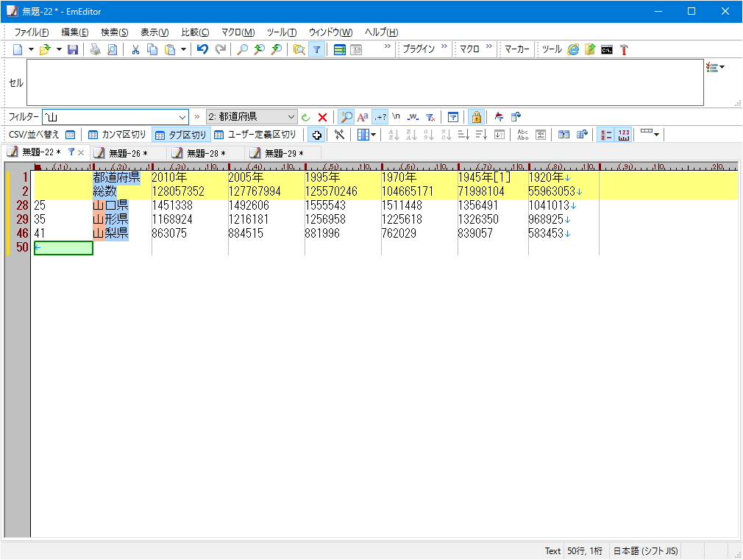Select カンマ区切り comma separated mode
This screenshot has height=560, width=743.
pyautogui.click(x=117, y=135)
